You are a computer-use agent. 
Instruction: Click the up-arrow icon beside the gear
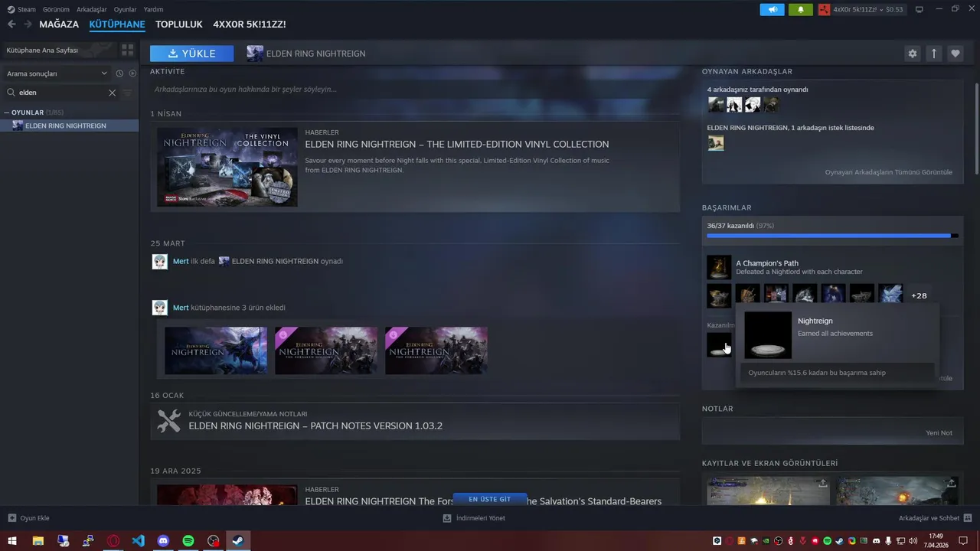[933, 54]
